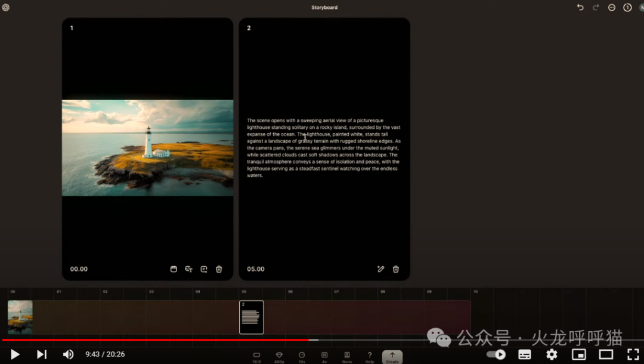Open the media clip icon on card 1
Screen dimensions: 644x364
174,269
